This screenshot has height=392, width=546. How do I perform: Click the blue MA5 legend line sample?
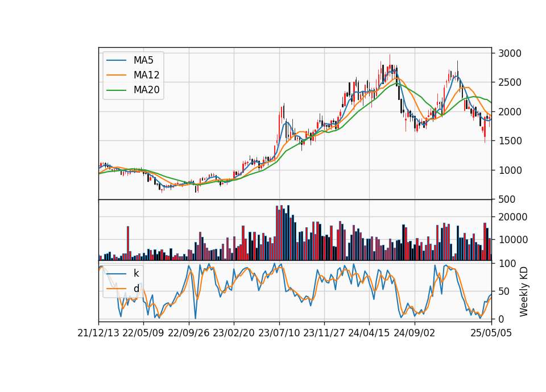click(116, 60)
